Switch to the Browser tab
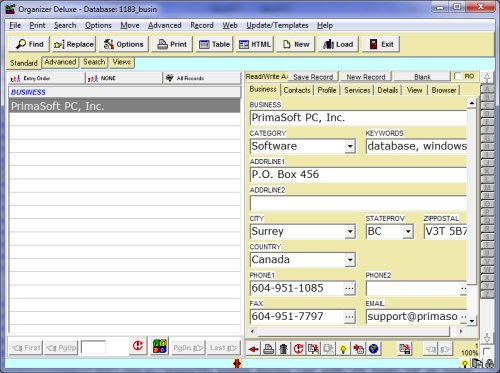The image size is (500, 373). [x=444, y=90]
